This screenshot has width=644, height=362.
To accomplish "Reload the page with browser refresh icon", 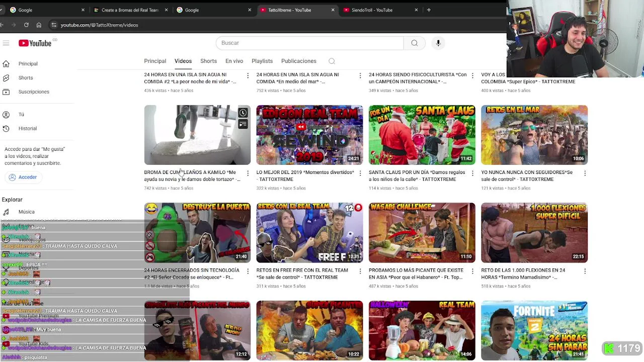I will click(26, 25).
